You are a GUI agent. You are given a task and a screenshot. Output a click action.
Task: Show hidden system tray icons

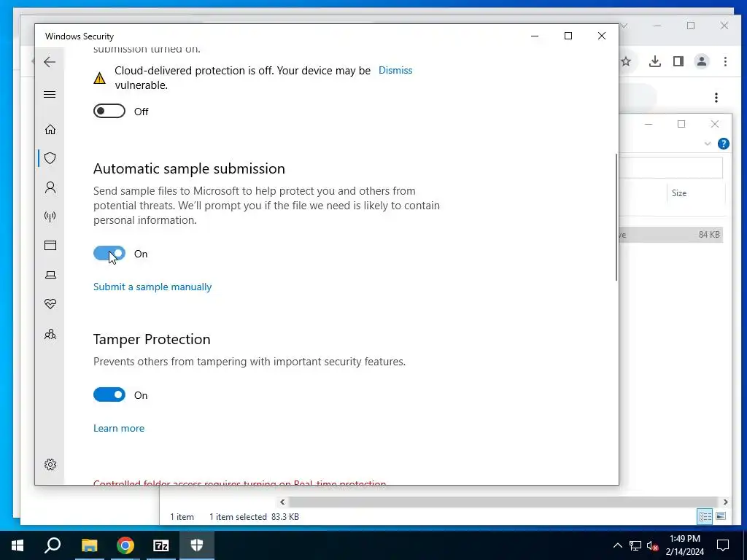pyautogui.click(x=617, y=545)
